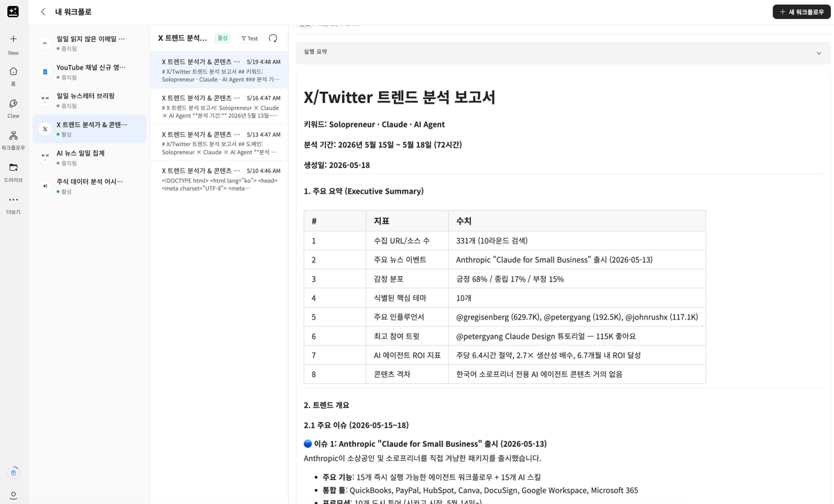
Task: Expand the 실행 요약 section chevron
Action: (819, 53)
